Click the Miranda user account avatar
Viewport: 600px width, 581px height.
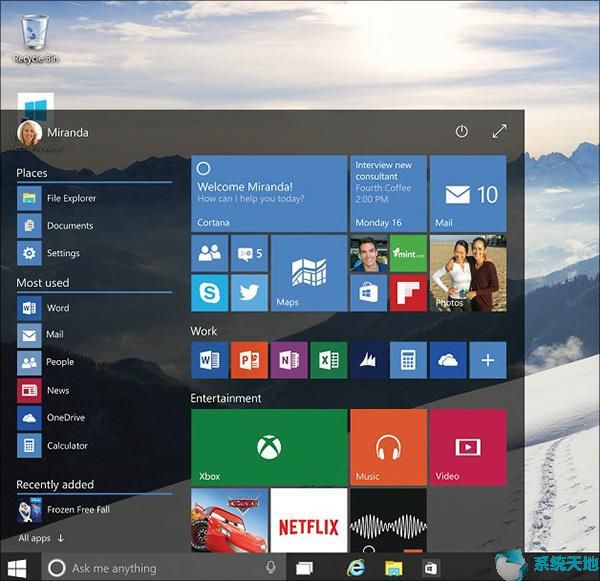coord(29,133)
